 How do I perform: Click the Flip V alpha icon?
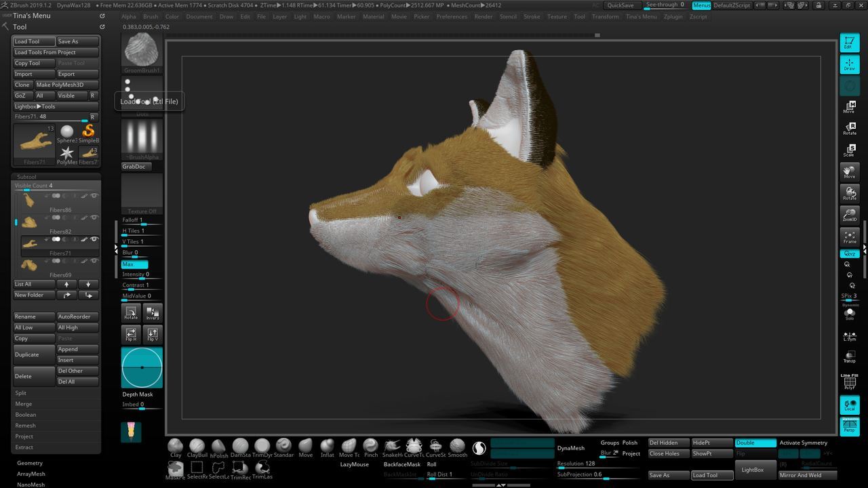click(x=153, y=334)
